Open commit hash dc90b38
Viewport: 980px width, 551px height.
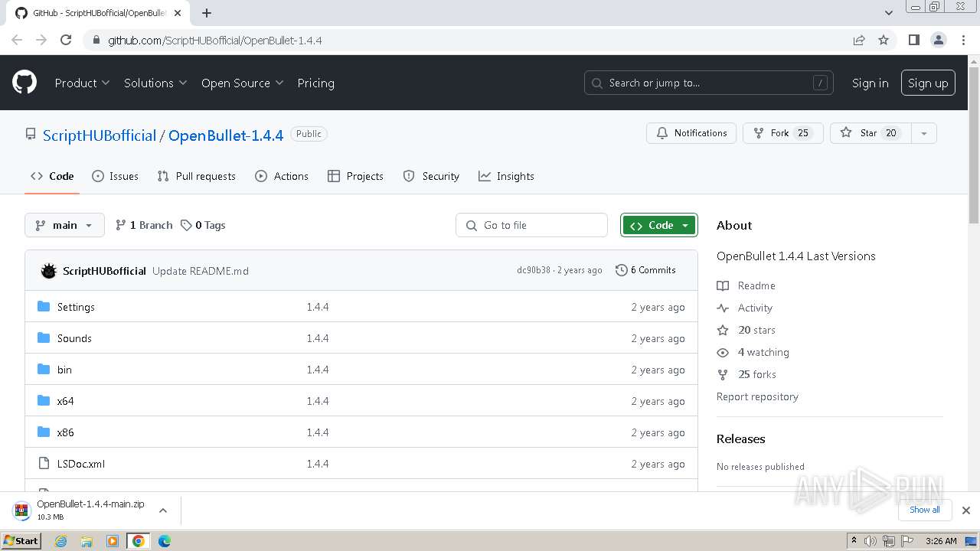534,270
